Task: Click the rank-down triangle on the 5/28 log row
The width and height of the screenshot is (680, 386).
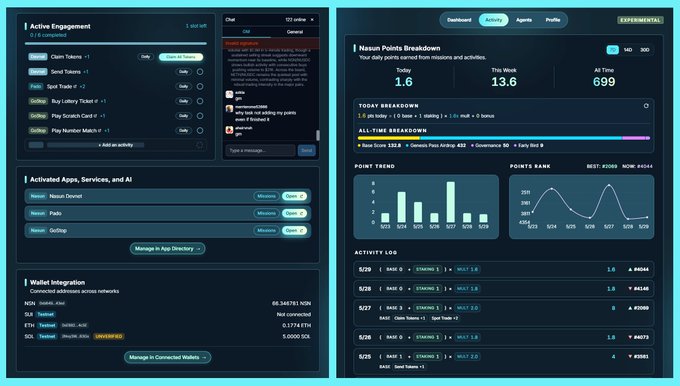Action: click(x=630, y=288)
